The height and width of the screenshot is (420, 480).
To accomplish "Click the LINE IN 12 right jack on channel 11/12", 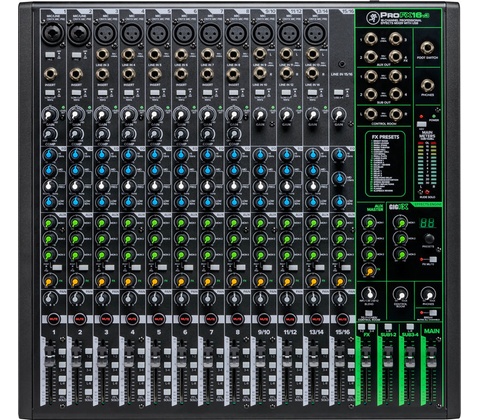I will coord(286,73).
